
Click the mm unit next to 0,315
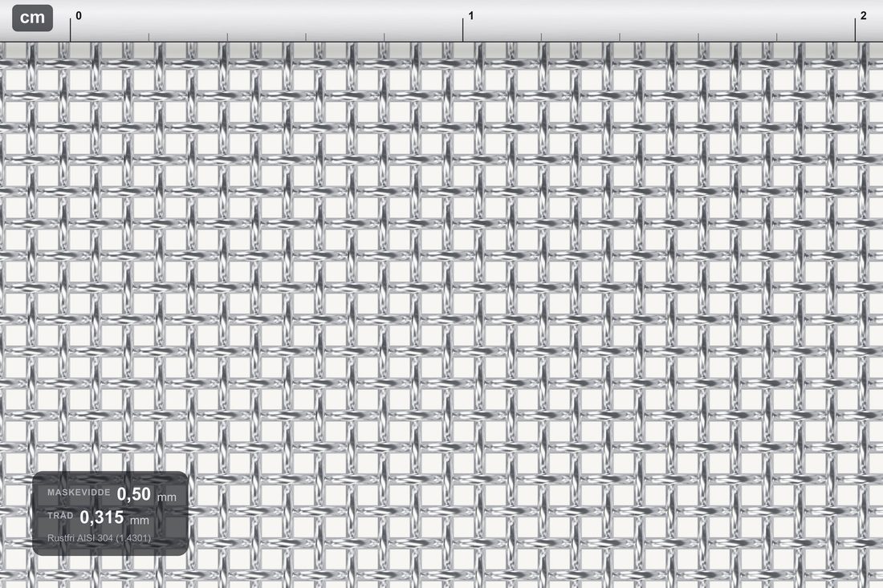140,521
